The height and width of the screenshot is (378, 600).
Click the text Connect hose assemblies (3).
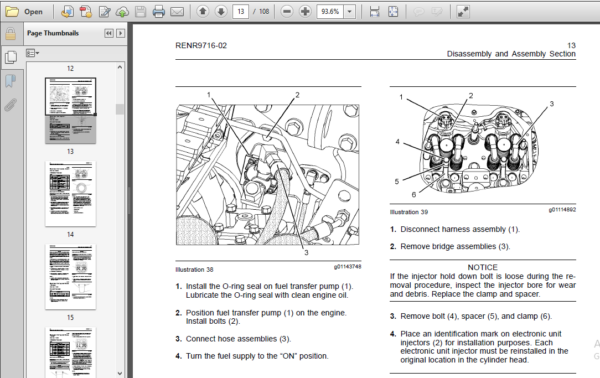[x=238, y=339]
